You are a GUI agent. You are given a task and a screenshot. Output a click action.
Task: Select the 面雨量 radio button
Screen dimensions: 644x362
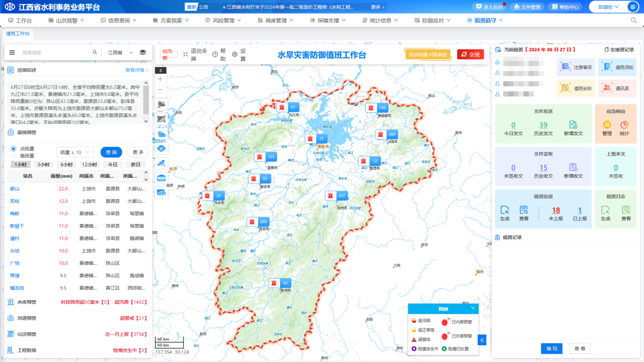point(14,156)
